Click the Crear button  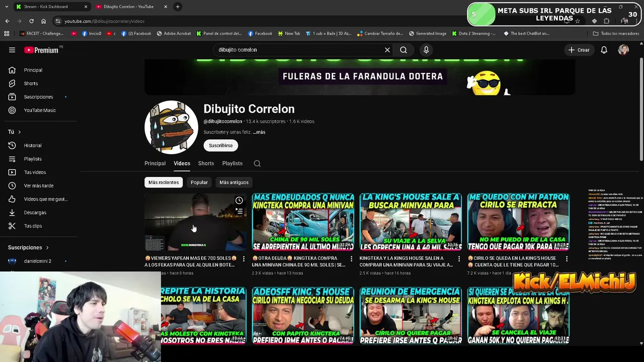point(579,50)
